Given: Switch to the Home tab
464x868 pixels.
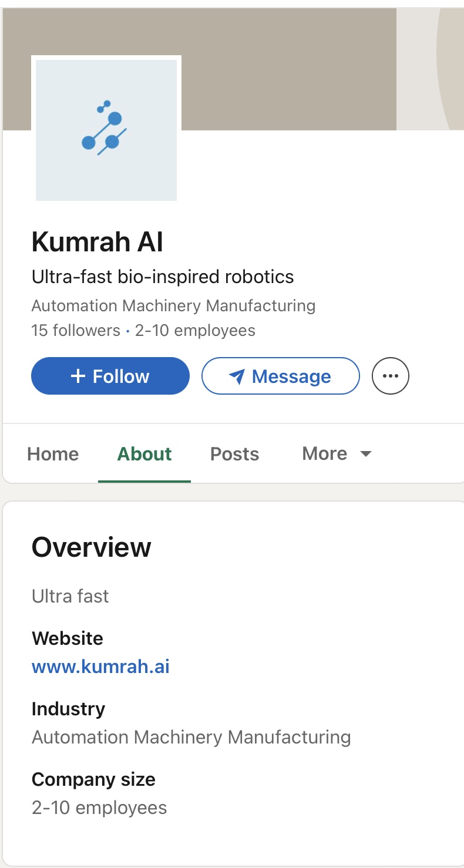Looking at the screenshot, I should pos(53,454).
